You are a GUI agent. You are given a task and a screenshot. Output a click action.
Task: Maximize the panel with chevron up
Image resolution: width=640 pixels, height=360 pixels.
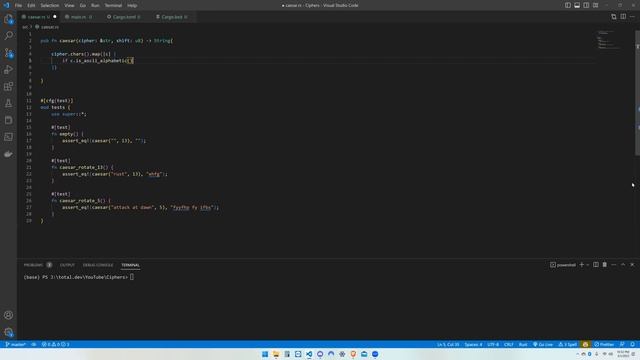(623, 265)
